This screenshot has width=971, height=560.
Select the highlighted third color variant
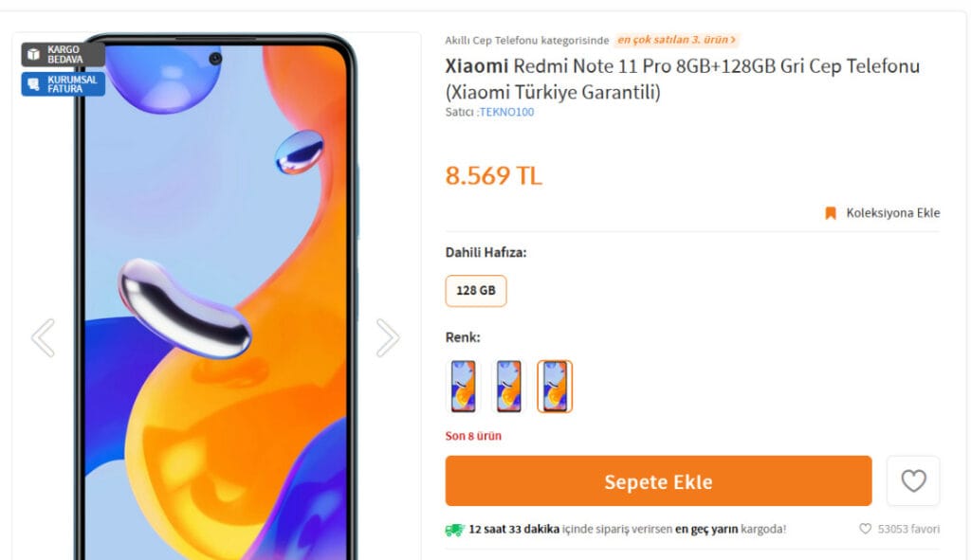click(x=555, y=386)
